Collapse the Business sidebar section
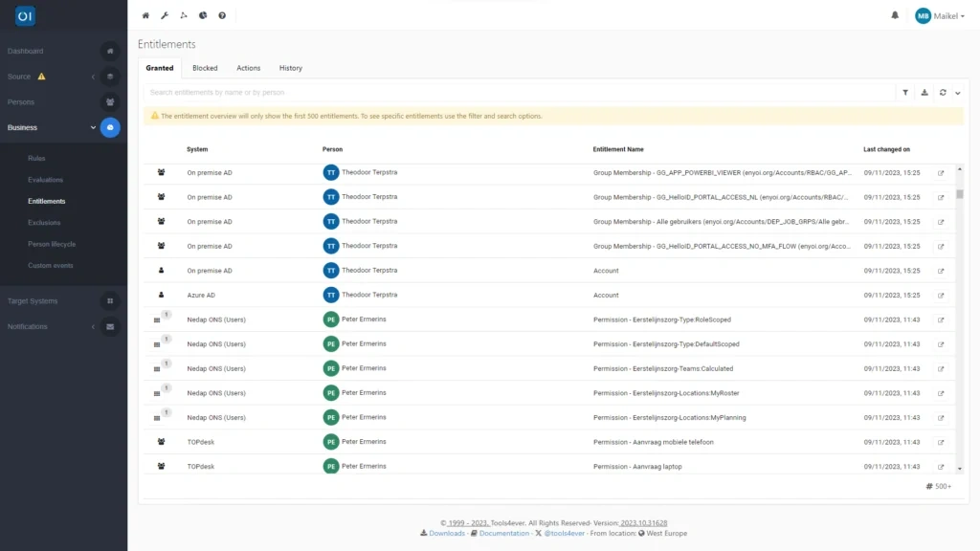 (93, 127)
